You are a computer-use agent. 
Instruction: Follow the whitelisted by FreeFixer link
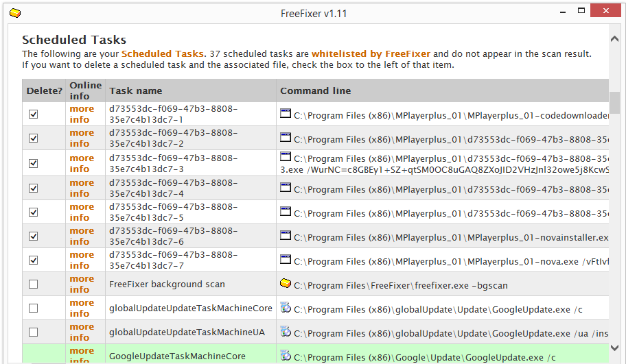[371, 54]
